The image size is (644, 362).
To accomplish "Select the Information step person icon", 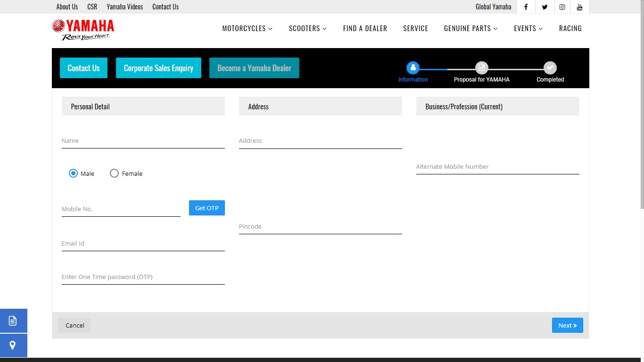I will click(413, 68).
